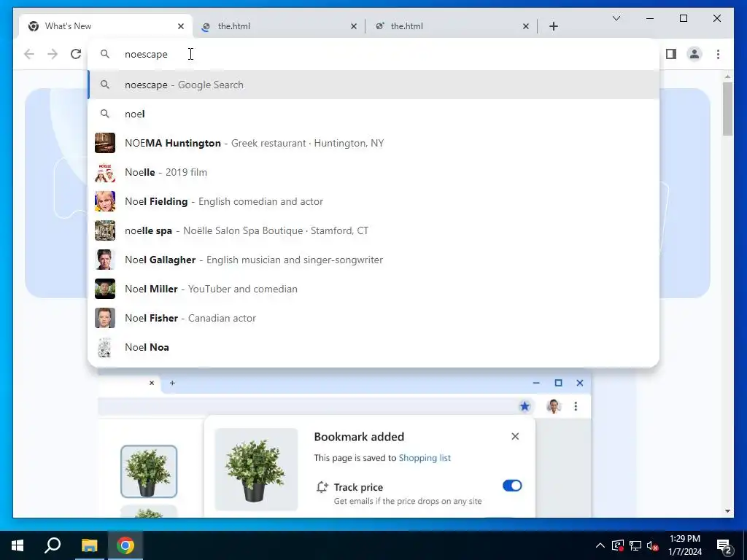Close the Bookmark added popup

pos(515,436)
